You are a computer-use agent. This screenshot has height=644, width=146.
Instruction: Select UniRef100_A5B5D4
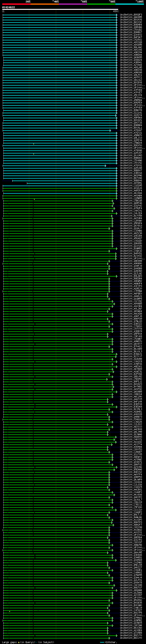point(131,100)
